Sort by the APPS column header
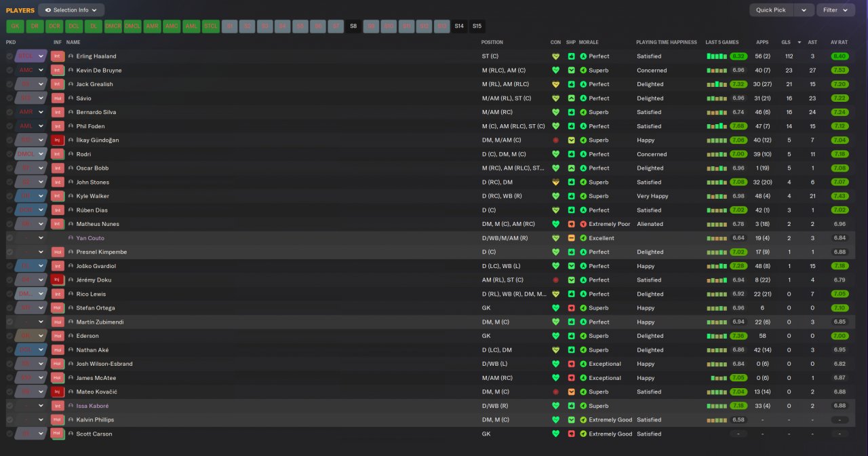Screen dimensions: 868x456 tap(762, 42)
